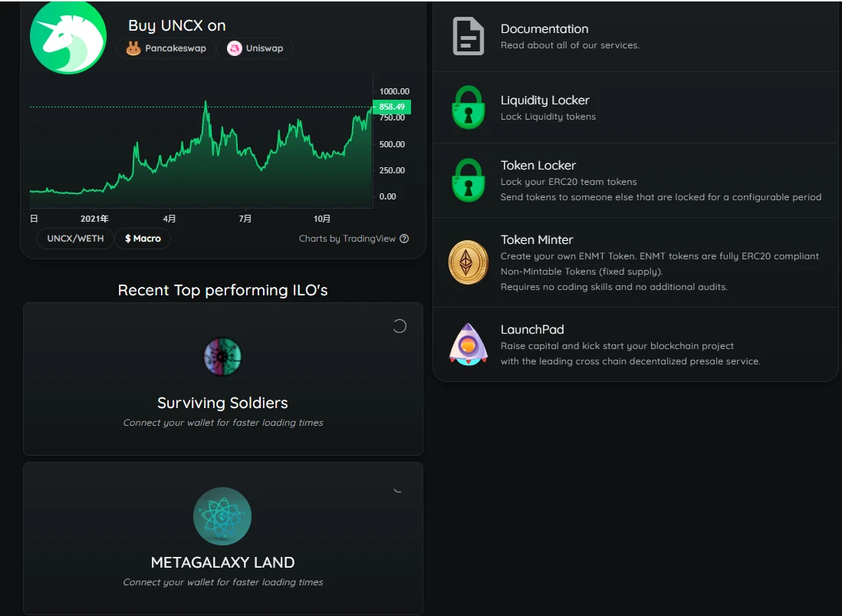Viewport: 842px width, 616px height.
Task: Open the LaunchPad title link
Action: (x=532, y=330)
